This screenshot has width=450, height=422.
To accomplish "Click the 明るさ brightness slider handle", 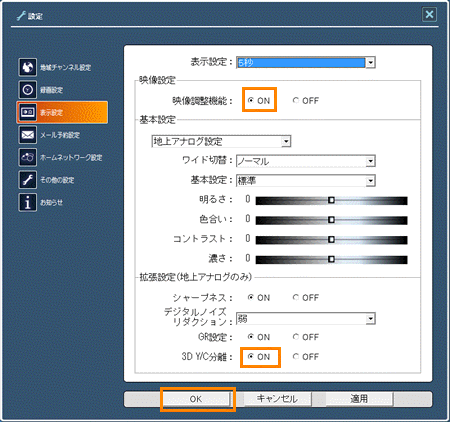I will [x=331, y=200].
